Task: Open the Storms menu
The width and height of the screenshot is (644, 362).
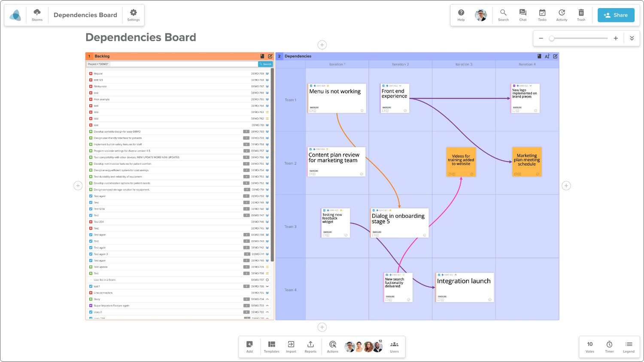Action: click(37, 15)
